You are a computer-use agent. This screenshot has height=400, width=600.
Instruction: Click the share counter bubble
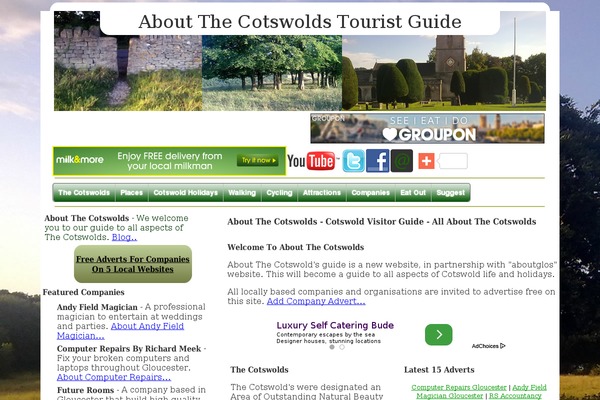(452, 161)
